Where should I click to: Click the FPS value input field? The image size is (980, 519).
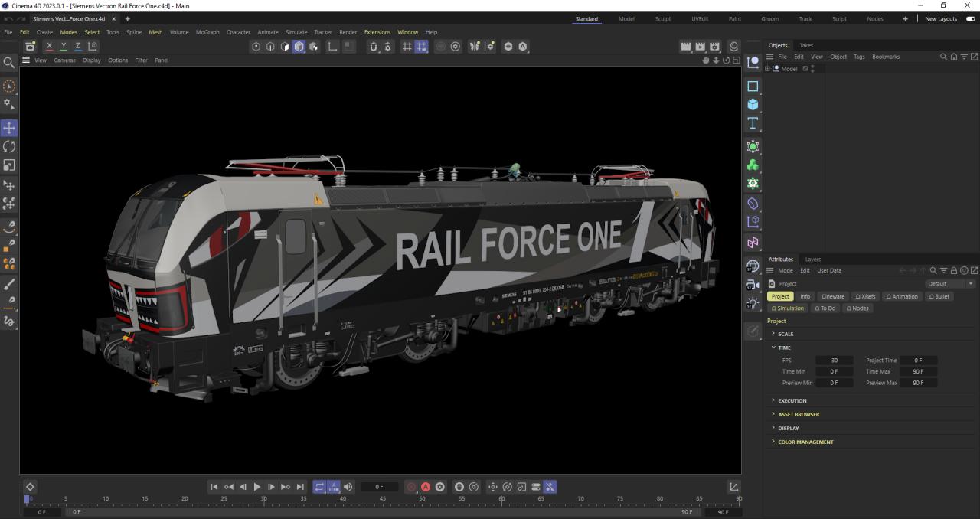tap(834, 361)
